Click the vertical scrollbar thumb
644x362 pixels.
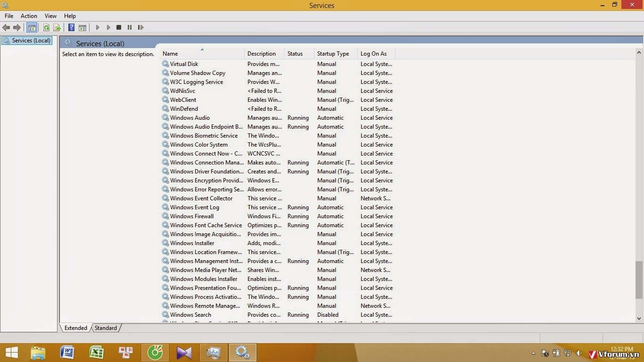coord(639,280)
